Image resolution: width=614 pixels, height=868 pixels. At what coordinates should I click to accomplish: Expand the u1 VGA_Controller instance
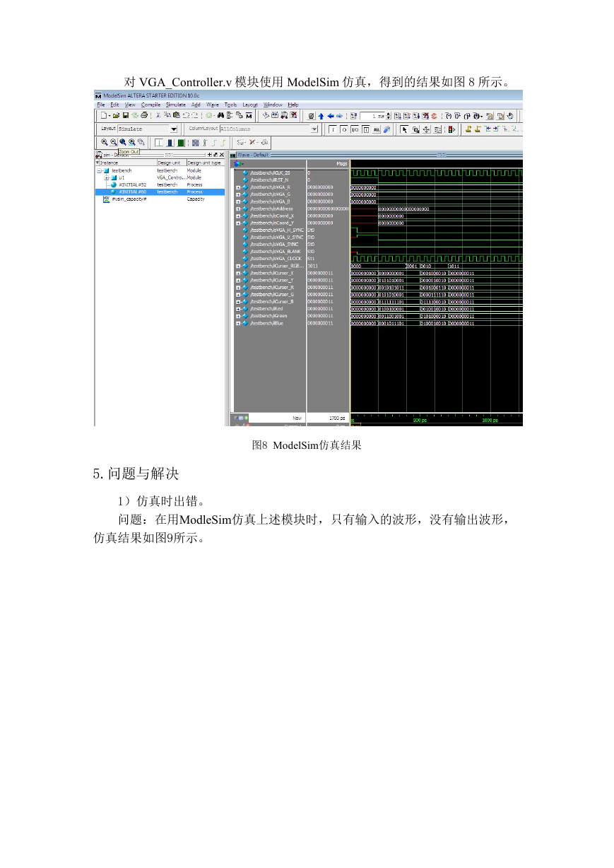pos(106,177)
